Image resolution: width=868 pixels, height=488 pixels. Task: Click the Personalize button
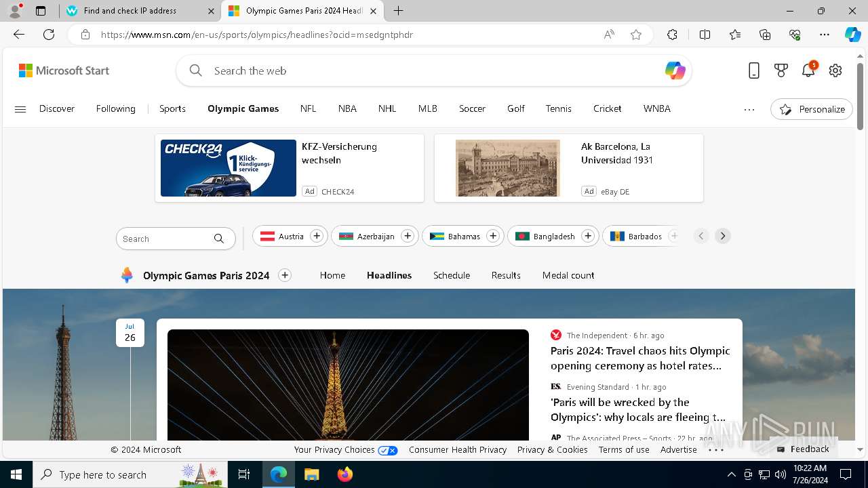[812, 109]
